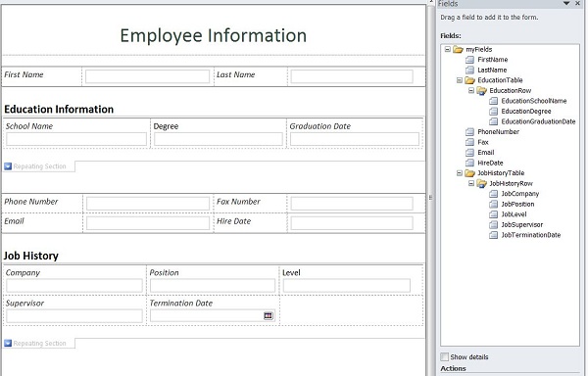Viewport: 588px width, 376px height.
Task: Click the JobLevel field icon
Action: pos(494,214)
